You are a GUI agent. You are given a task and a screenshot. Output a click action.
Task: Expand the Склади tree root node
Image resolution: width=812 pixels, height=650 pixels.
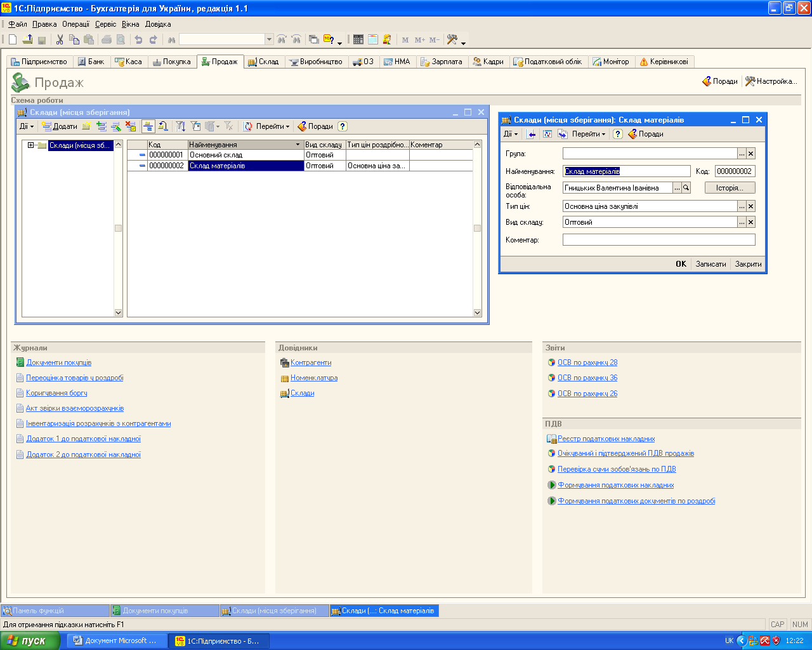[x=30, y=145]
